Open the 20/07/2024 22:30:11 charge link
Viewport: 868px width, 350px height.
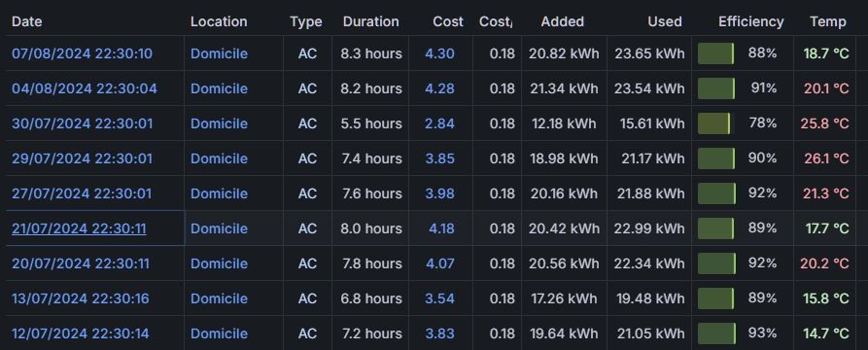81,263
